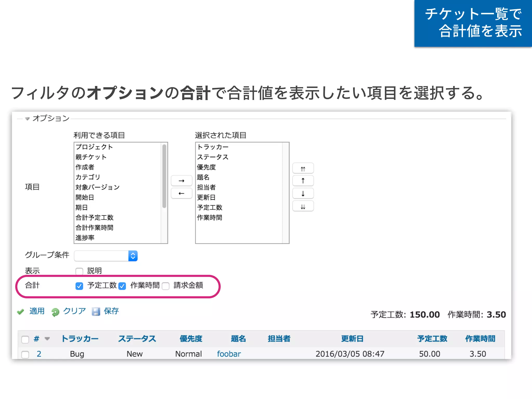Move selected column down one
Image resolution: width=532 pixels, height=399 pixels.
(x=303, y=194)
